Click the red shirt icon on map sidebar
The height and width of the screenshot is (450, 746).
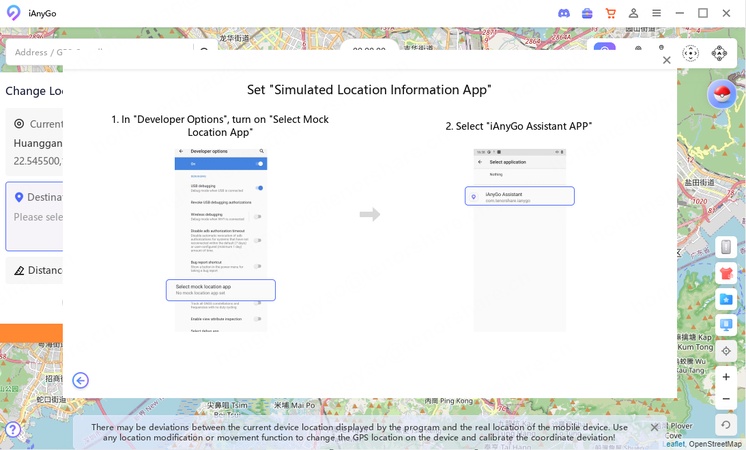[x=726, y=274]
